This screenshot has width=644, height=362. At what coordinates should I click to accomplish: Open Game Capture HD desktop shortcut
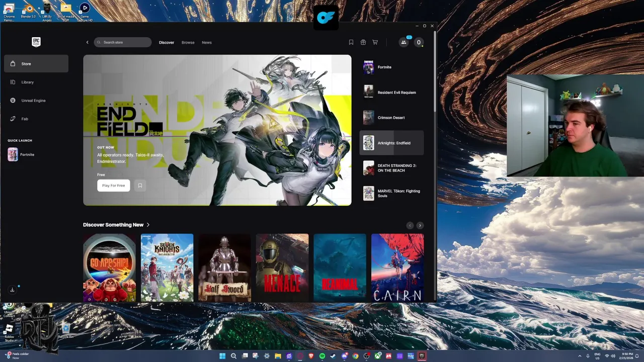pyautogui.click(x=85, y=12)
